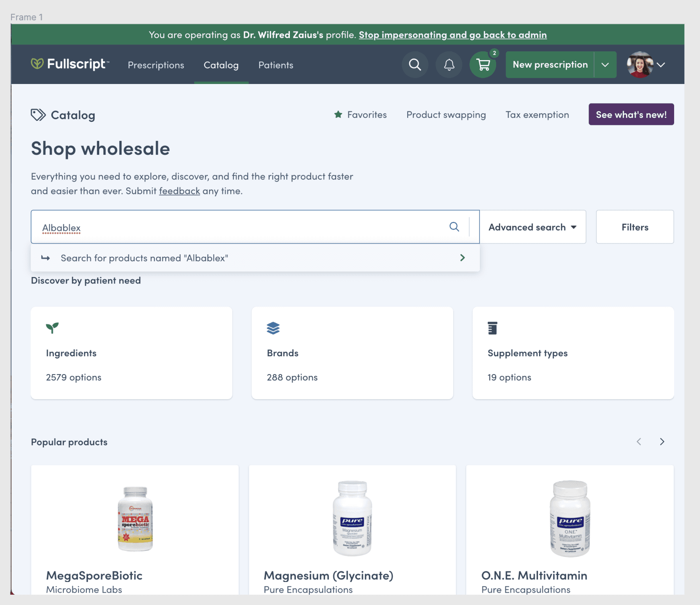Open the Filters button
The width and height of the screenshot is (700, 605).
[x=635, y=227]
